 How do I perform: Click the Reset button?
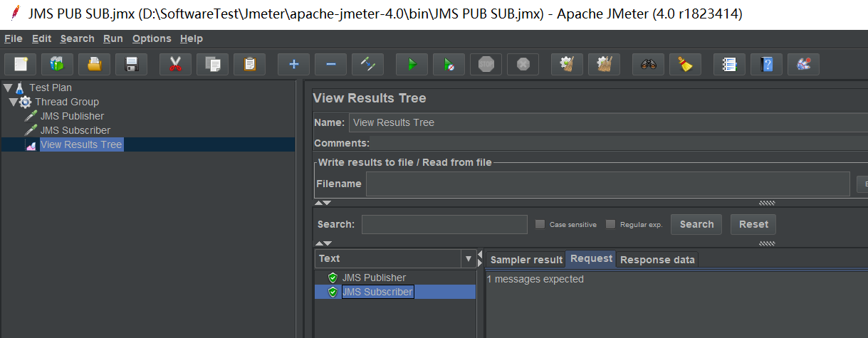click(753, 224)
